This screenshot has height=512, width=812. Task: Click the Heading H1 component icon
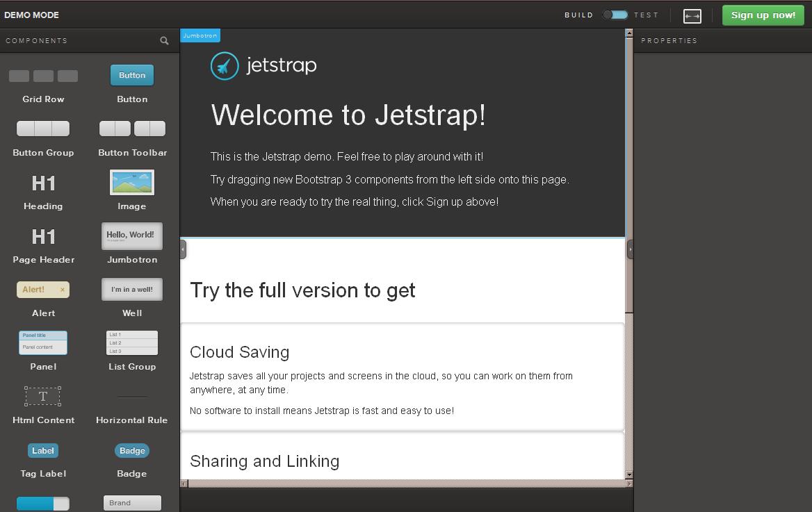pos(44,183)
